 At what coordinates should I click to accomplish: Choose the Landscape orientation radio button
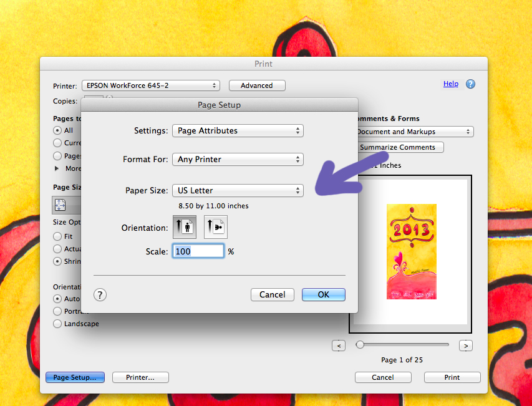[x=57, y=324]
